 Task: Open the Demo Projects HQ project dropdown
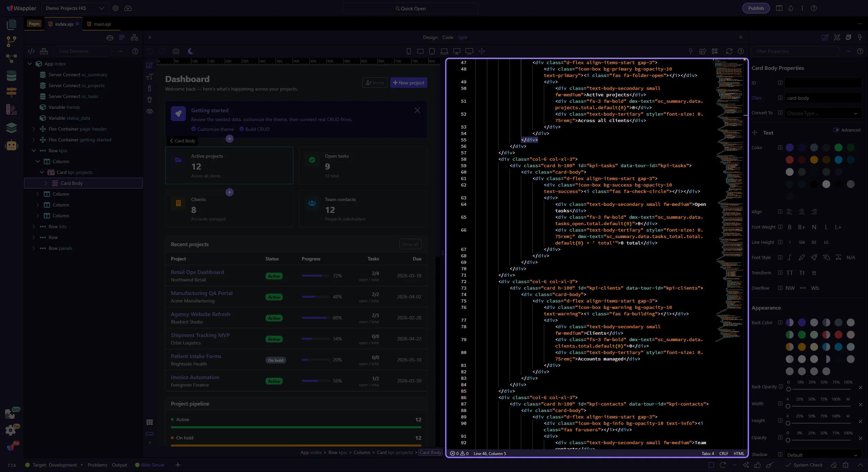click(75, 8)
